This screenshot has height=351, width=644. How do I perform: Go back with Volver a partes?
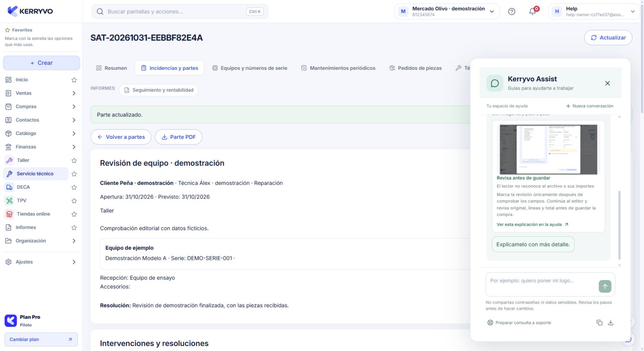click(x=121, y=137)
